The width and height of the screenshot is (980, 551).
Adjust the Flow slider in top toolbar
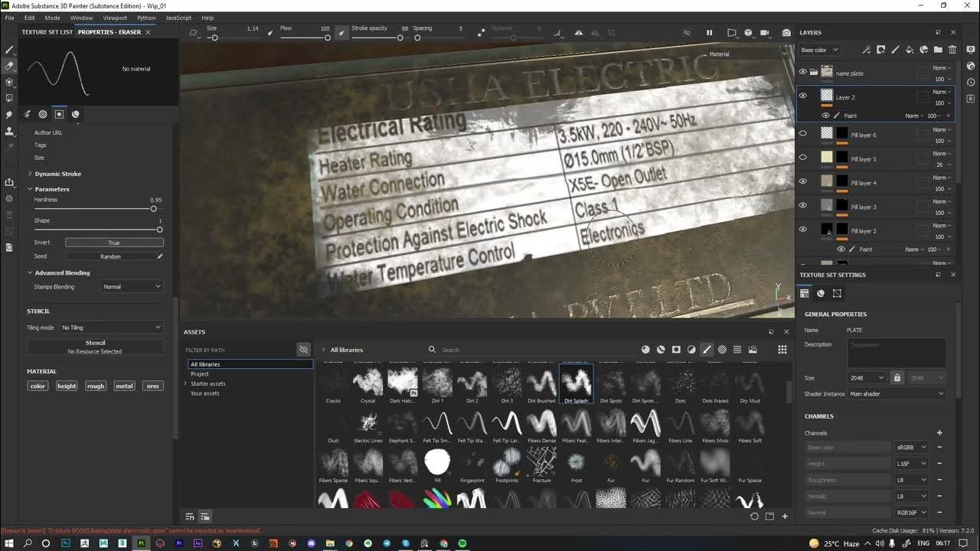(x=305, y=37)
